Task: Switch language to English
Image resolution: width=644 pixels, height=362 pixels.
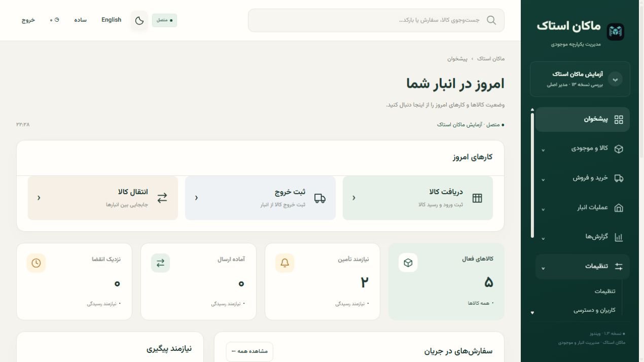Action: (x=111, y=20)
